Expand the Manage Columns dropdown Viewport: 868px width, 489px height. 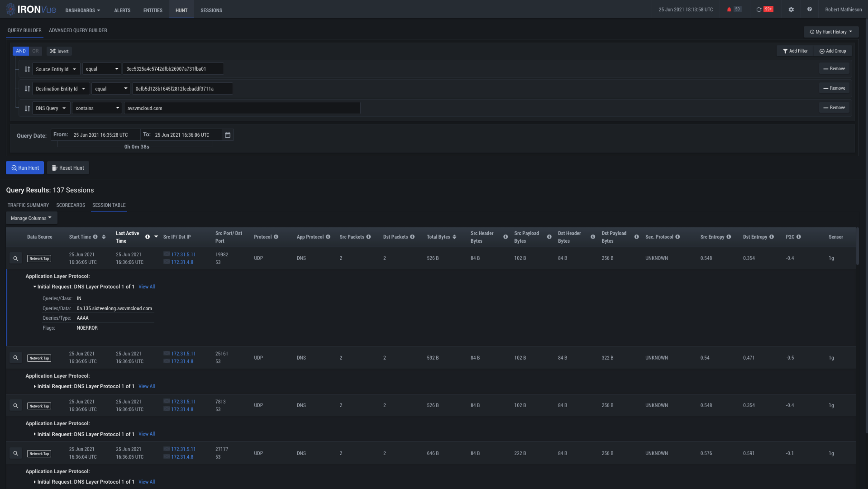(x=31, y=218)
